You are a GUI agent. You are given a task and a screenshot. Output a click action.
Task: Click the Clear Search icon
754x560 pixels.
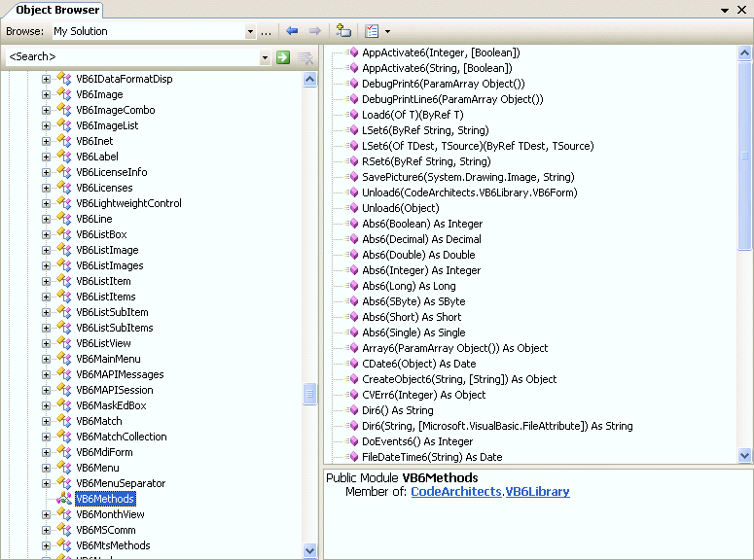tap(305, 57)
